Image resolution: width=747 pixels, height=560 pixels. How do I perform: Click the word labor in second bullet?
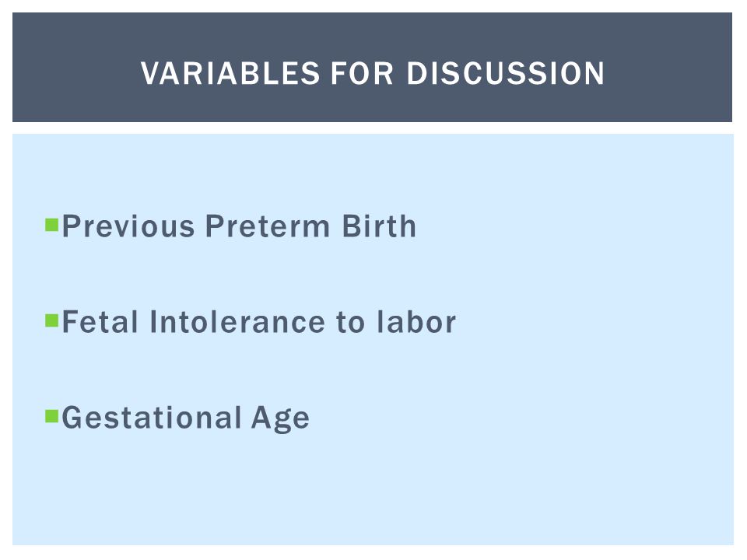point(416,322)
